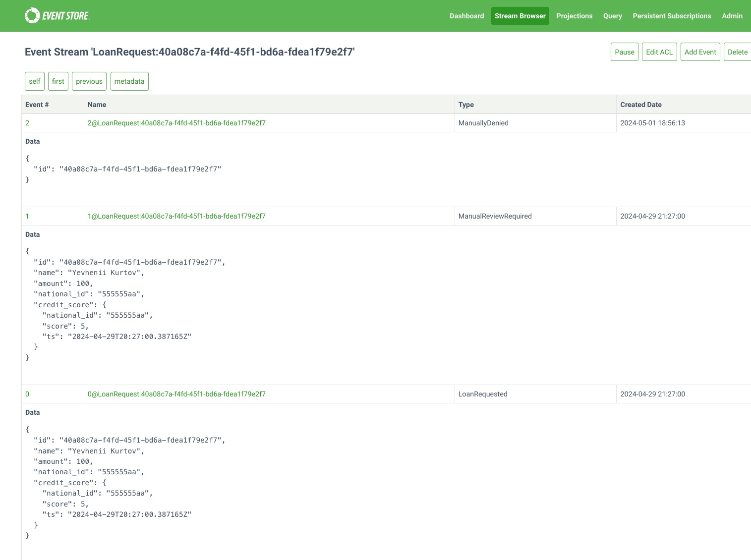Open the Dashboard page
This screenshot has width=751, height=560.
point(466,16)
